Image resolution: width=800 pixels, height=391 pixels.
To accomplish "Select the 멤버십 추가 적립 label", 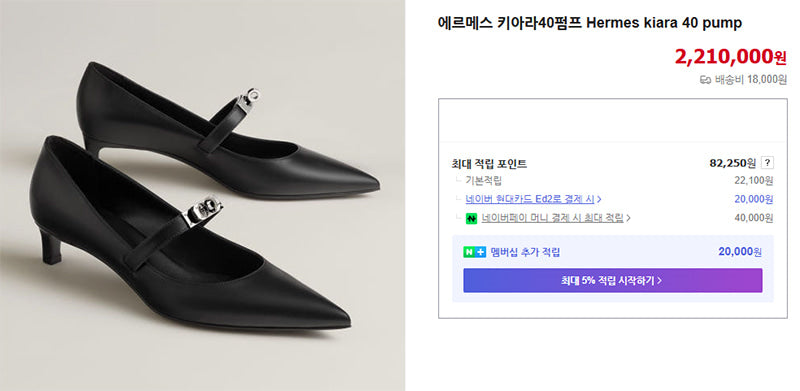I will 526,252.
